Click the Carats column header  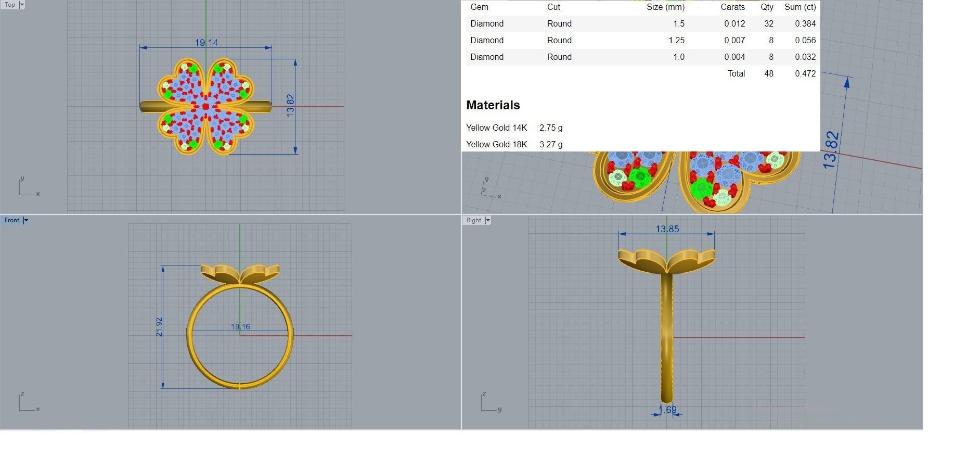732,7
